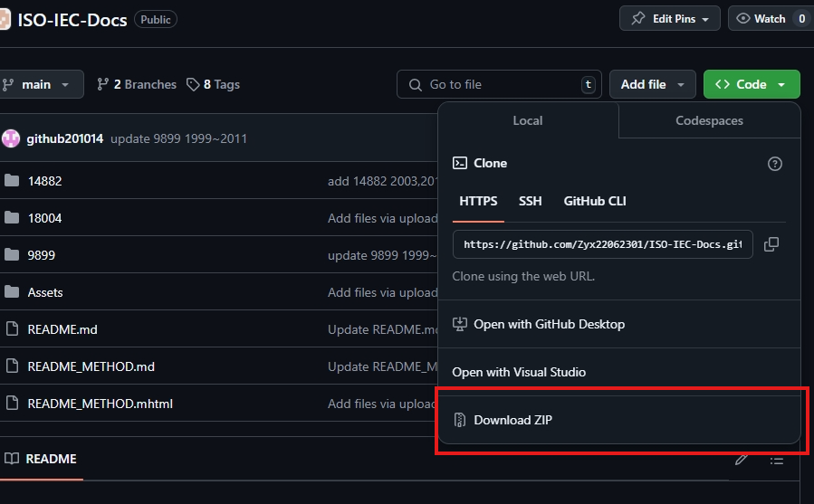Open the README_METHOD.mhtml row commit message
The width and height of the screenshot is (814, 504).
click(x=383, y=404)
